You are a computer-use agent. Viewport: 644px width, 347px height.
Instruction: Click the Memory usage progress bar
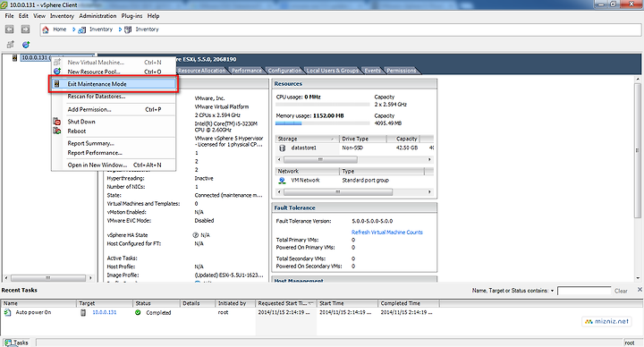pos(322,123)
